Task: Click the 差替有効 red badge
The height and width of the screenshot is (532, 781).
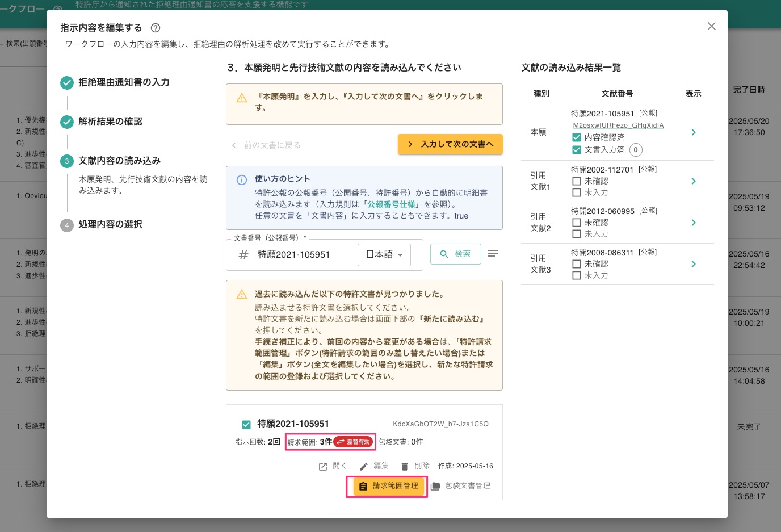Action: [354, 442]
